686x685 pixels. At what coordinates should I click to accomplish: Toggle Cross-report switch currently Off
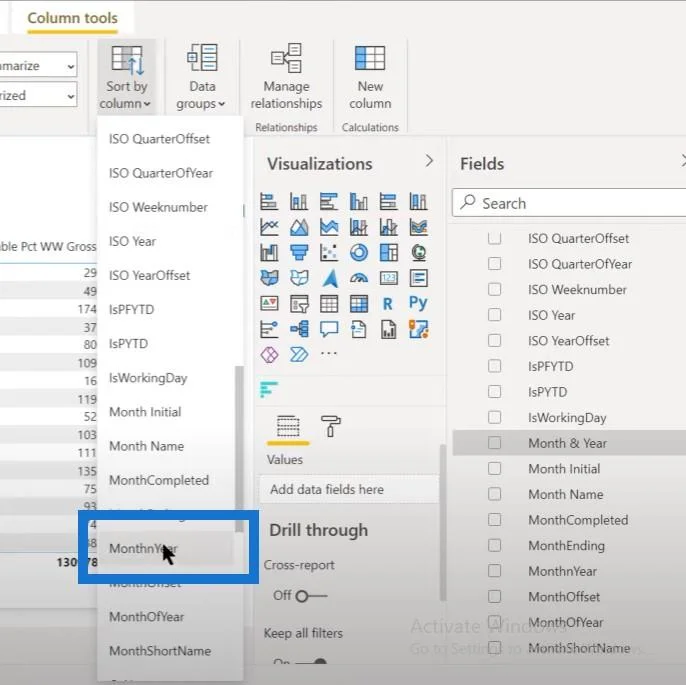(x=311, y=596)
